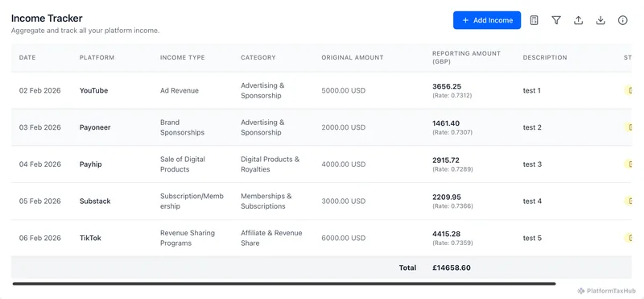644x299 pixels.
Task: Select the 03 Feb 2026 date cell
Action: pyautogui.click(x=39, y=127)
